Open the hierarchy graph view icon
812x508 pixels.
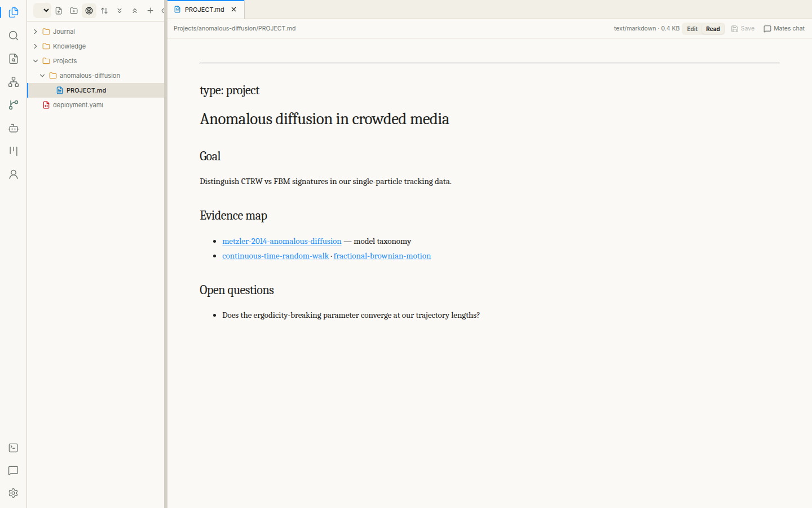(x=14, y=82)
